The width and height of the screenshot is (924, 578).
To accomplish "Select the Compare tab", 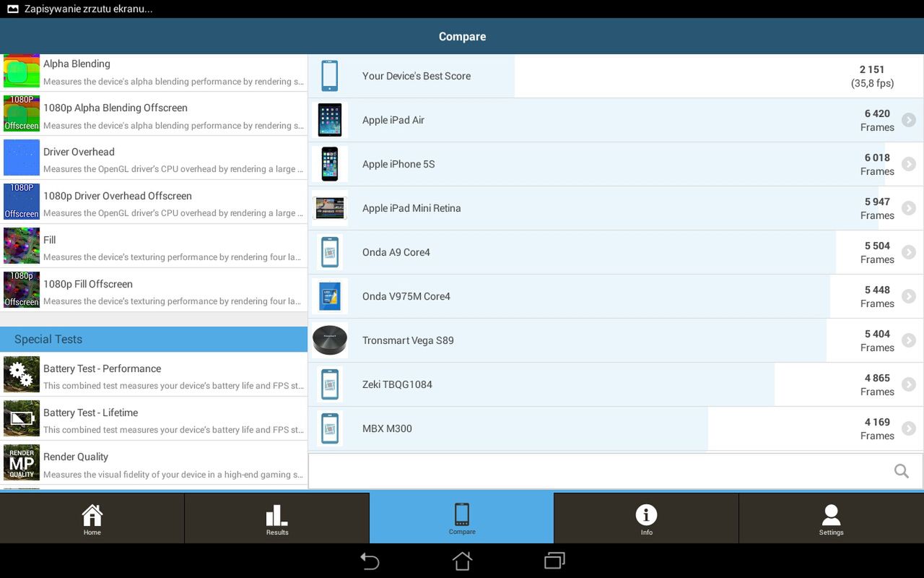I will point(462,518).
